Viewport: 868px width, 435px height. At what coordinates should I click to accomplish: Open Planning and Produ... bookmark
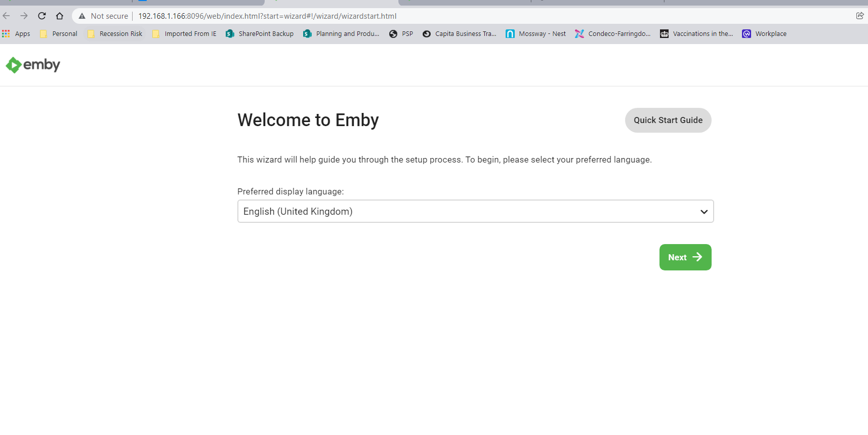coord(341,34)
